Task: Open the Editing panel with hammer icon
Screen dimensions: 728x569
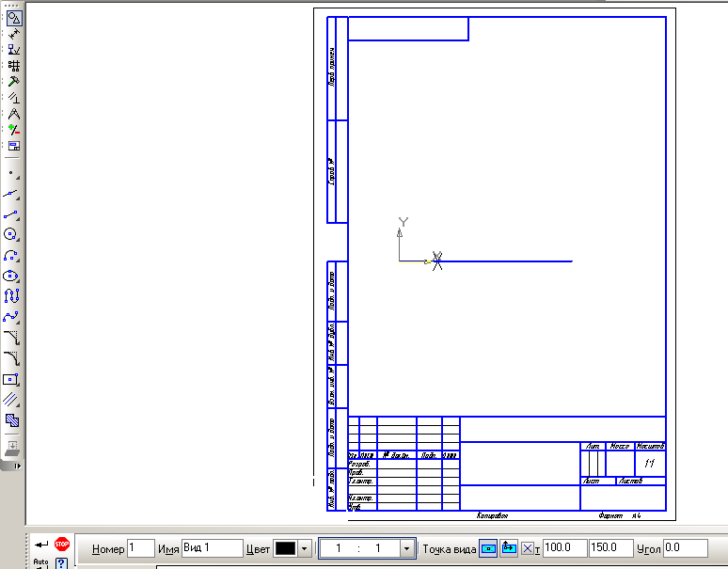Action: [x=14, y=82]
